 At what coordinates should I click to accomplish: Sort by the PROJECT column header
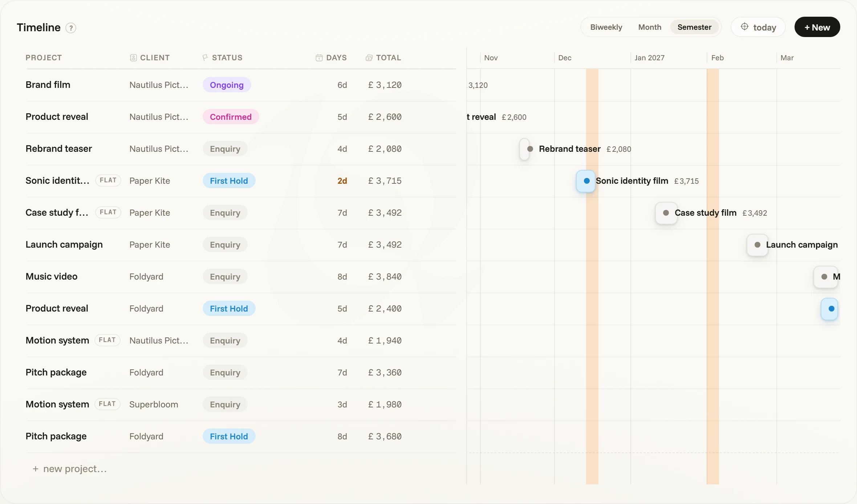click(44, 58)
